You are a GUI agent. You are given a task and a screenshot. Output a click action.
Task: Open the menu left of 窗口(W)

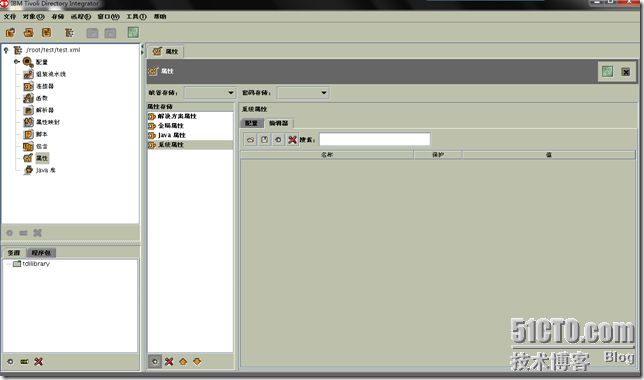pos(81,16)
